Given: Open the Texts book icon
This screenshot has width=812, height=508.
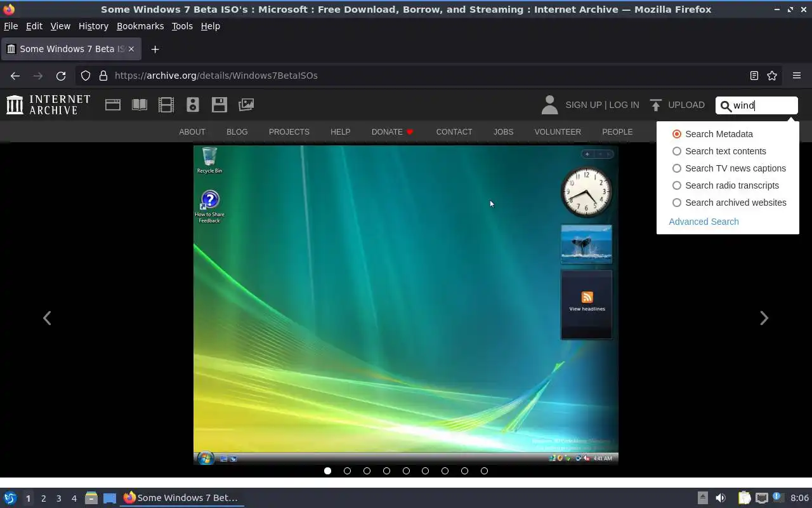Looking at the screenshot, I should pos(140,105).
